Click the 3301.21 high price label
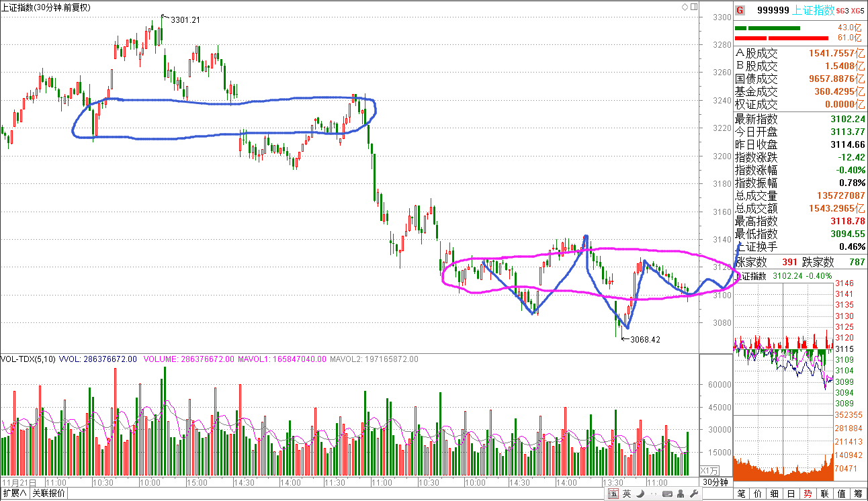This screenshot has height=501, width=868. pyautogui.click(x=185, y=20)
